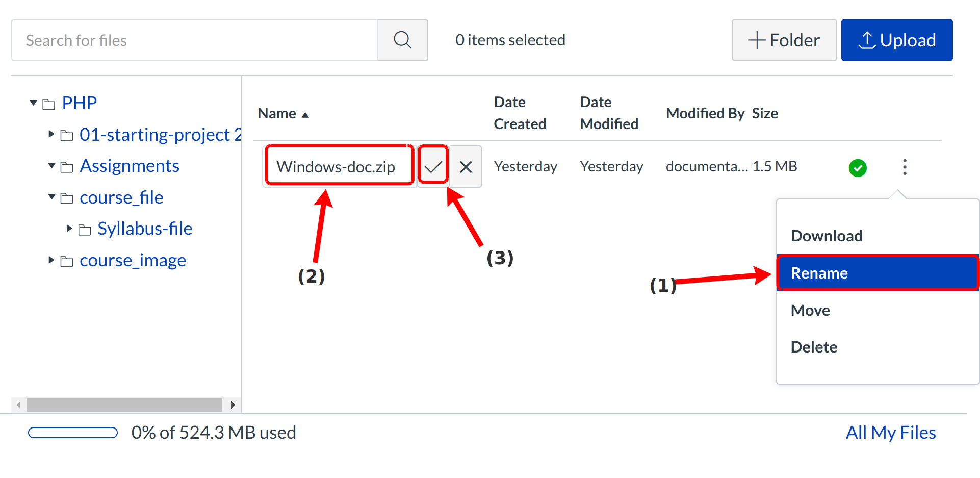Cancel rename with the X button

click(466, 167)
